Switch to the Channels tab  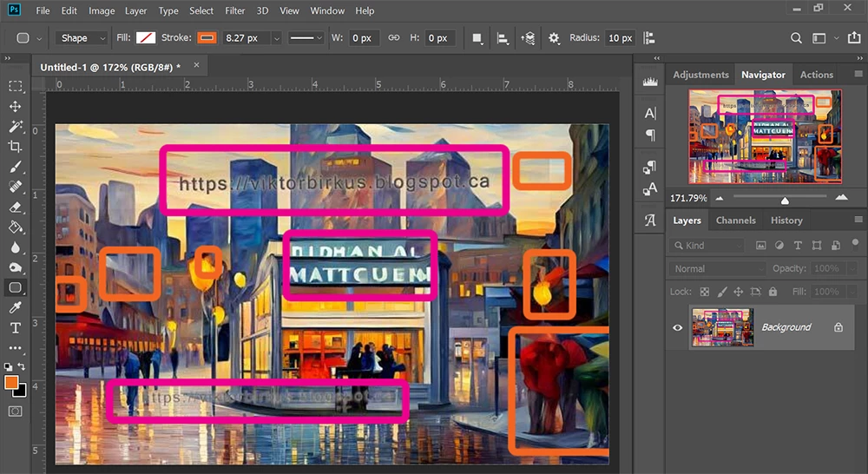735,221
